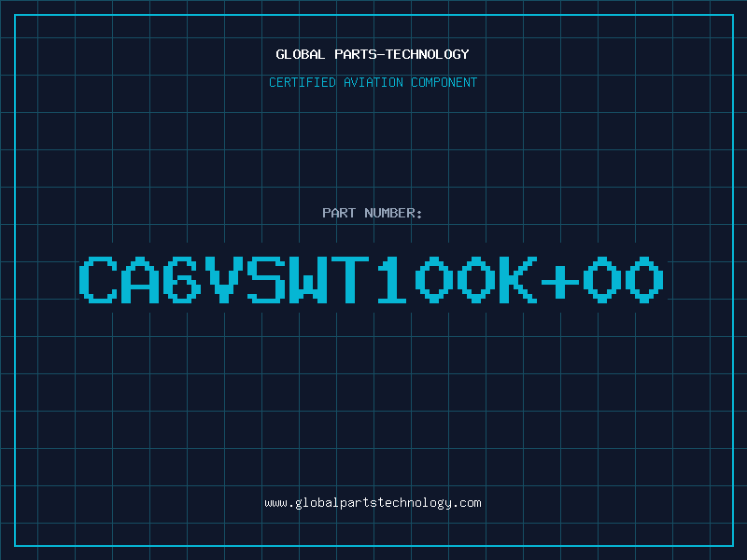This screenshot has height=560, width=747.
Task: Click the GLOBAL PARTS-TECHNOLOGY heading
Action: [x=373, y=54]
